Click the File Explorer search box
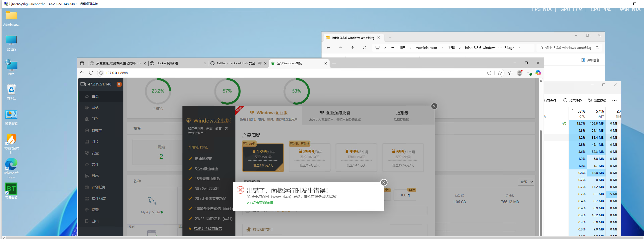This screenshot has width=644, height=239. [569, 48]
